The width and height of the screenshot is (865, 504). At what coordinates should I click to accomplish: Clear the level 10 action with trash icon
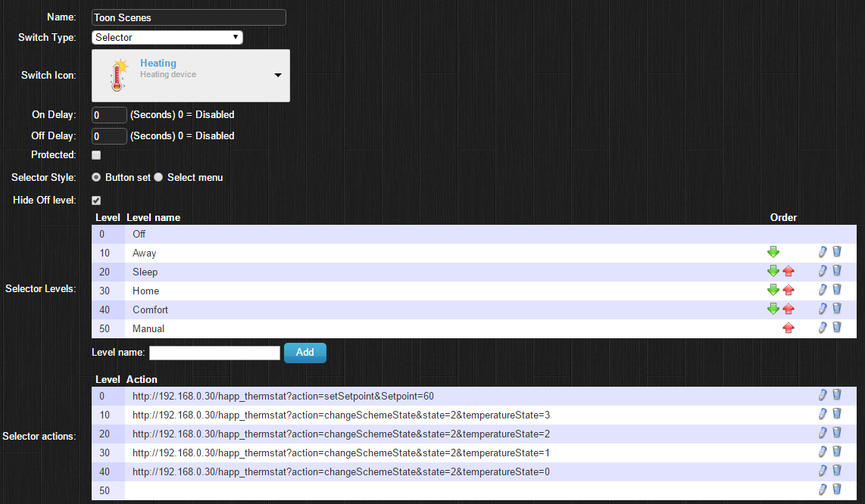[837, 414]
